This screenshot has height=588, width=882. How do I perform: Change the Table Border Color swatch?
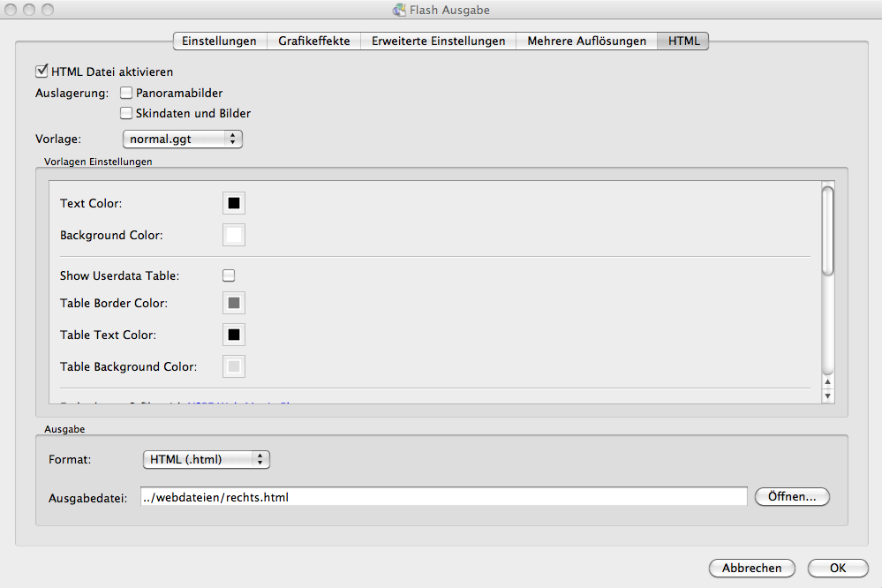coord(234,304)
